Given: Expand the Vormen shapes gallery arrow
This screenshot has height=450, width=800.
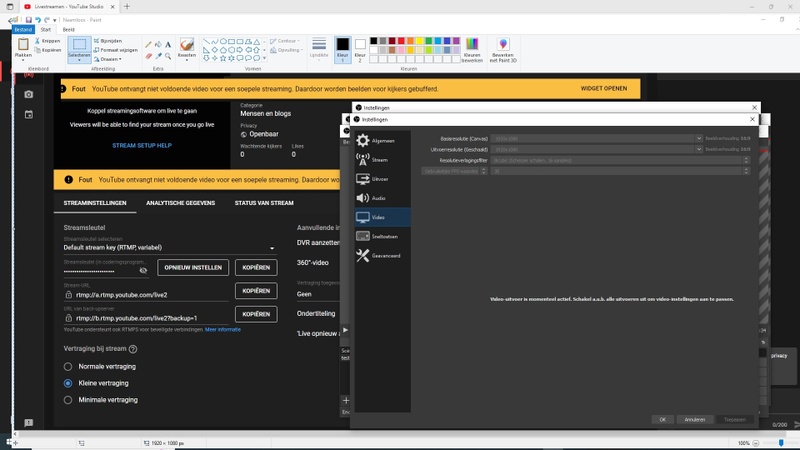Looking at the screenshot, I should click(264, 59).
